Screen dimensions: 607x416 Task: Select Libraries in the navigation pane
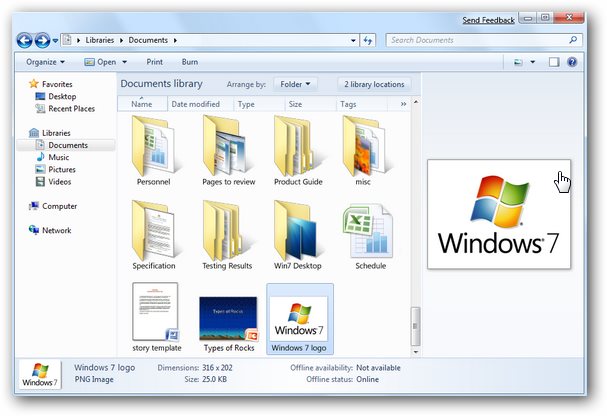coord(50,133)
